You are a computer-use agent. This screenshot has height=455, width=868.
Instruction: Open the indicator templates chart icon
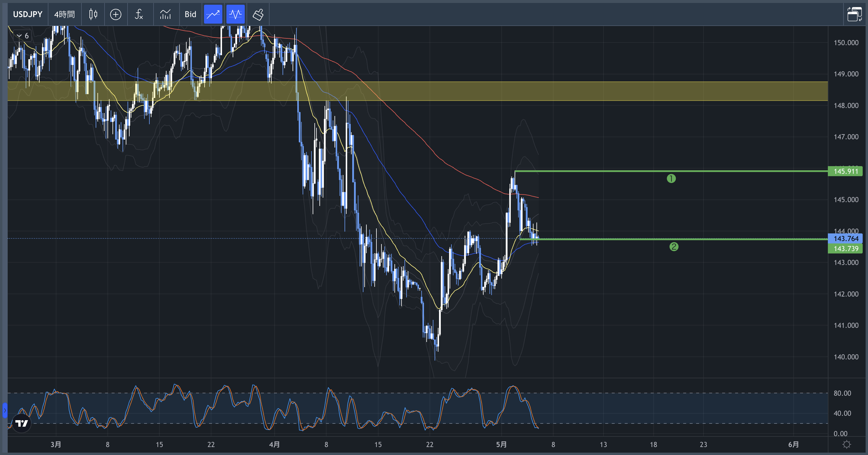pos(165,14)
